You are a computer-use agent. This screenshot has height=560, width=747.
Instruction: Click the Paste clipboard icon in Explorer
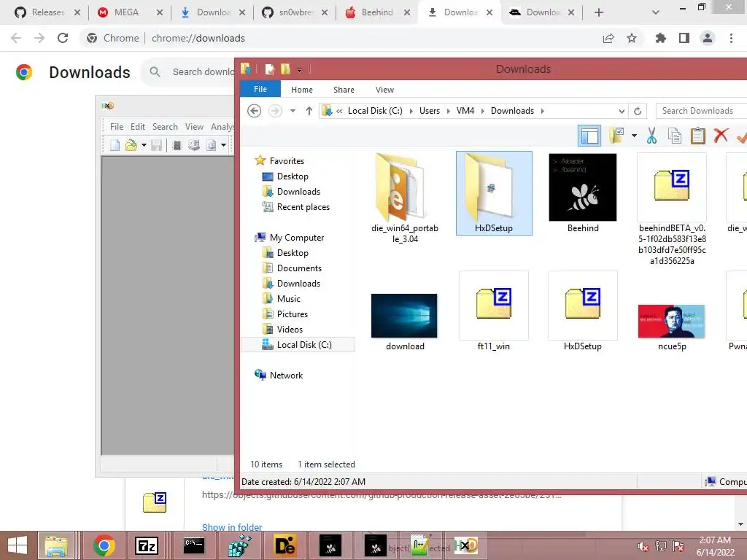coord(697,136)
